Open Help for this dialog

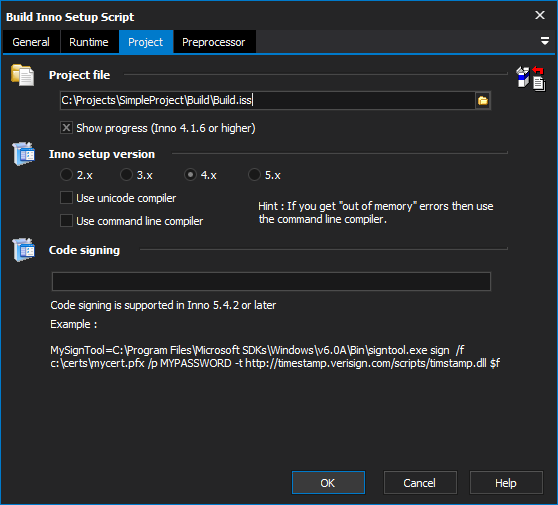[x=506, y=483]
